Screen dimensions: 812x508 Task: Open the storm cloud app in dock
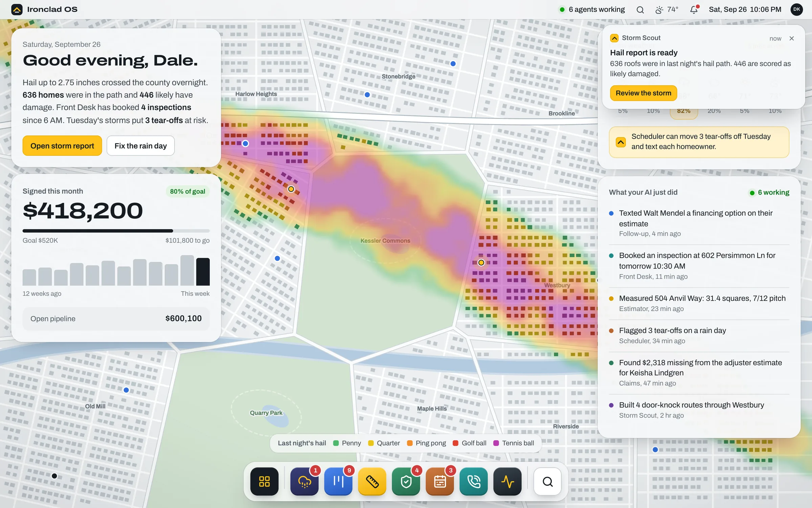[x=304, y=481]
